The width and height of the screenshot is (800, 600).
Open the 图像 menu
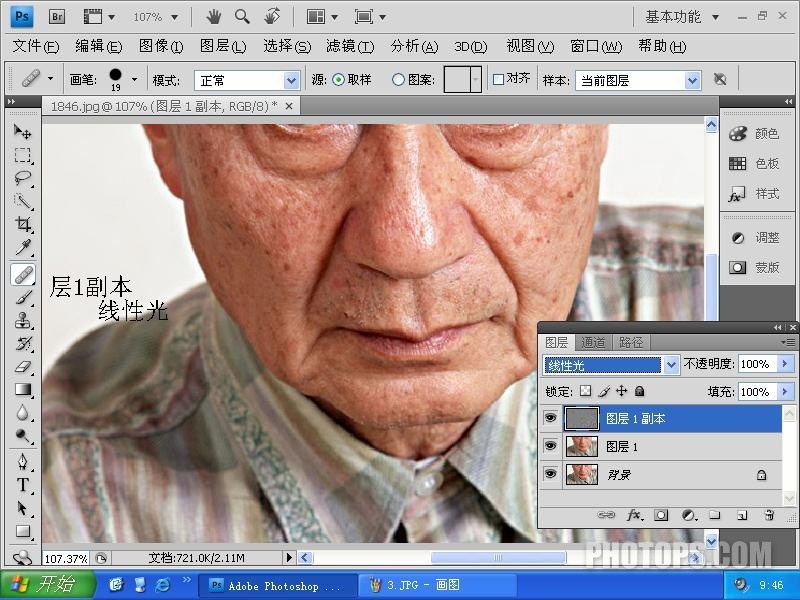(161, 46)
